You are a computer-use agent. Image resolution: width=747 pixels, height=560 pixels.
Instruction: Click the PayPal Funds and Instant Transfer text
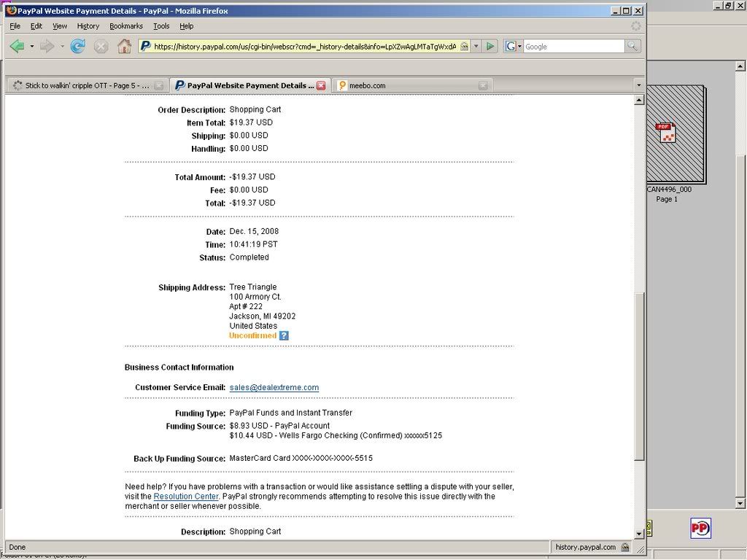290,413
